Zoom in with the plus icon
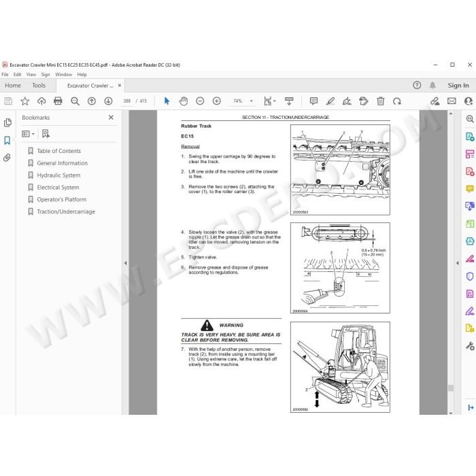Viewport: 476px width, 476px height. point(217,101)
